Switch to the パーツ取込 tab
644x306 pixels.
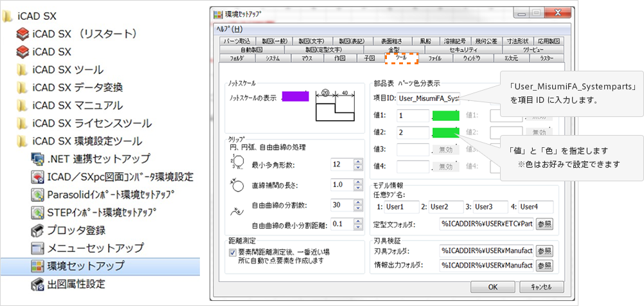[x=237, y=41]
